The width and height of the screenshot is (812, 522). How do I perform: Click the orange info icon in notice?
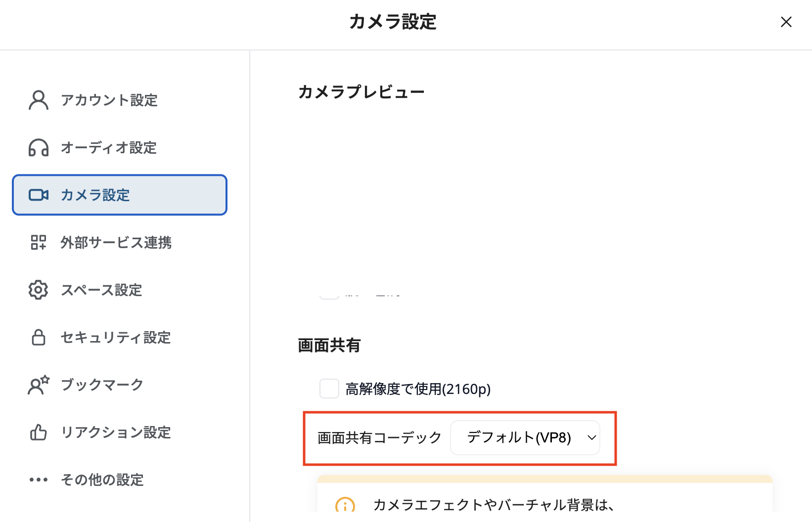point(345,505)
